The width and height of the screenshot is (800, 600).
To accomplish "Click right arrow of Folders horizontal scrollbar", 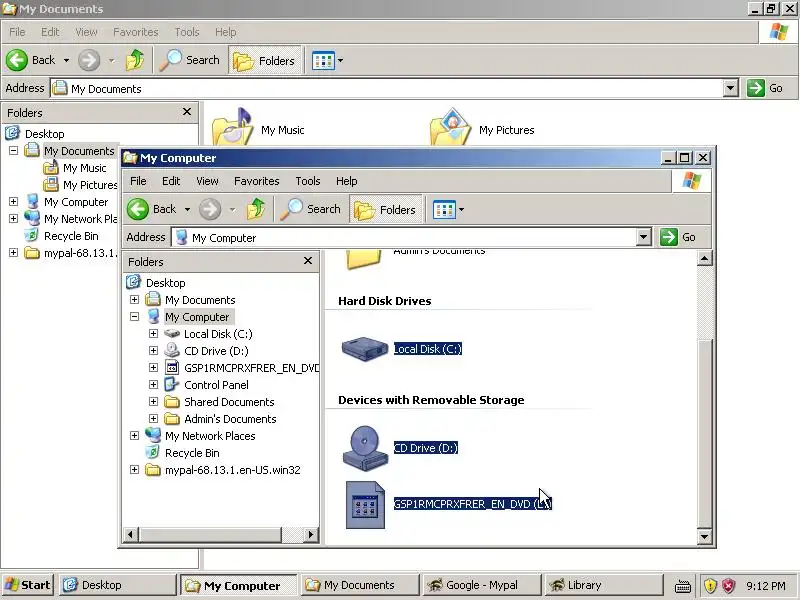I will [310, 534].
